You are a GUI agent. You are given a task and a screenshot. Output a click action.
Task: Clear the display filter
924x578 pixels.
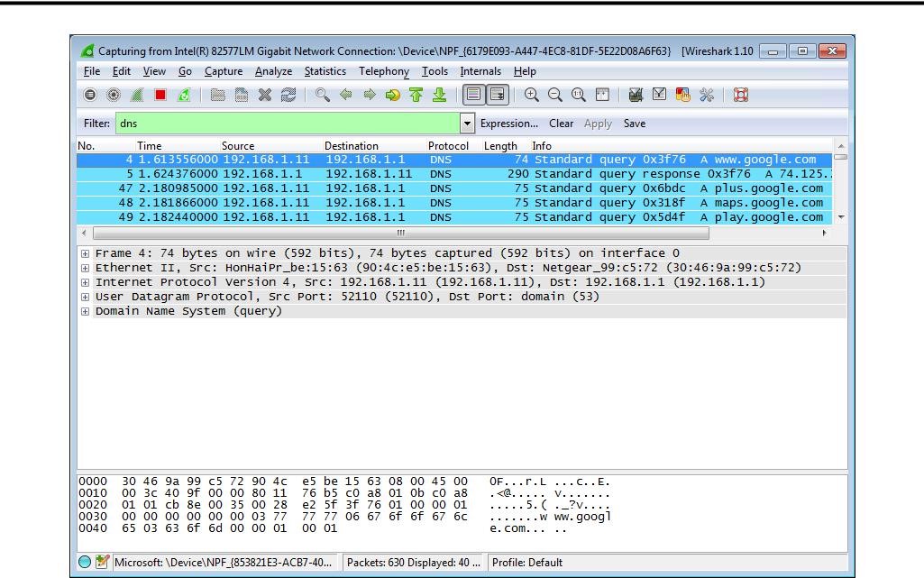[561, 124]
